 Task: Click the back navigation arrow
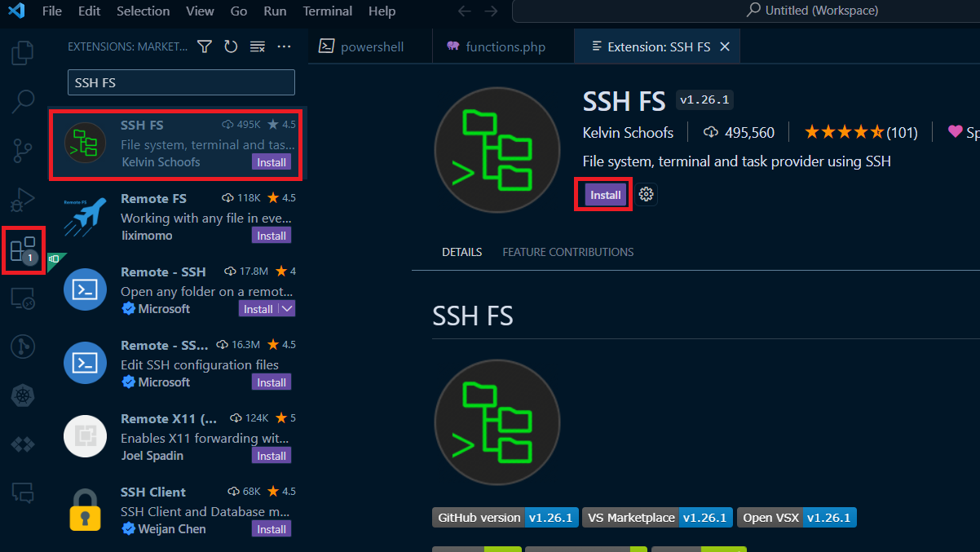click(464, 11)
